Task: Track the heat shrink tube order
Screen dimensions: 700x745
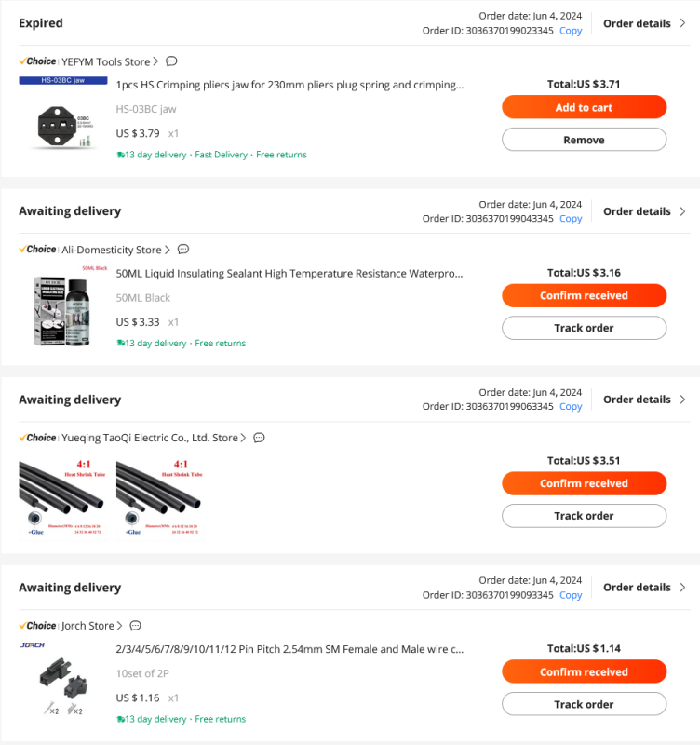Action: coord(584,516)
